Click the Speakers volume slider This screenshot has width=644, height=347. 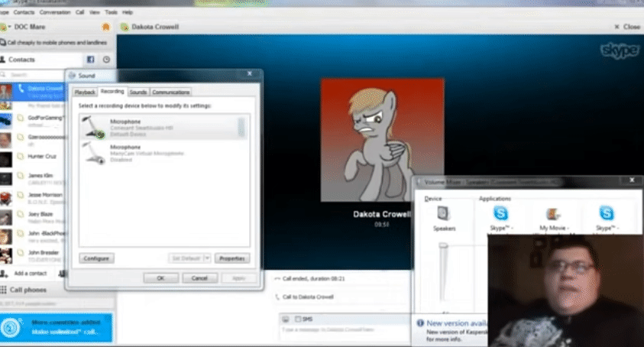(x=443, y=246)
